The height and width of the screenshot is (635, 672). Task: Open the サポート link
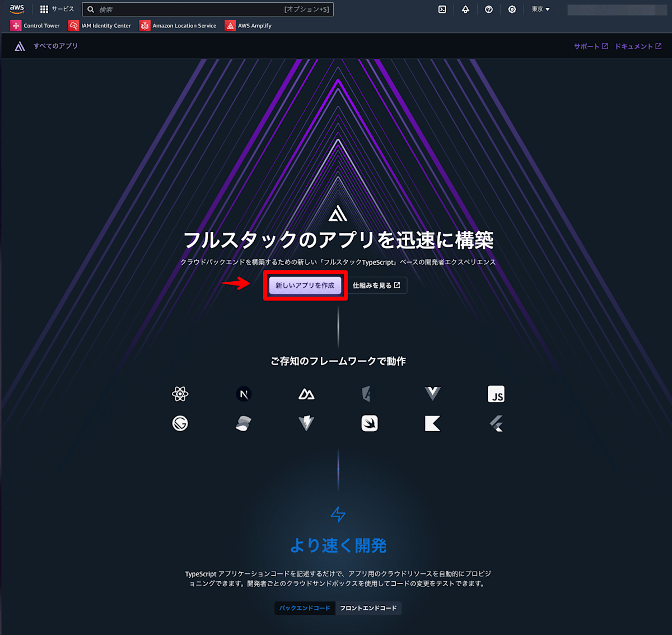click(x=591, y=46)
